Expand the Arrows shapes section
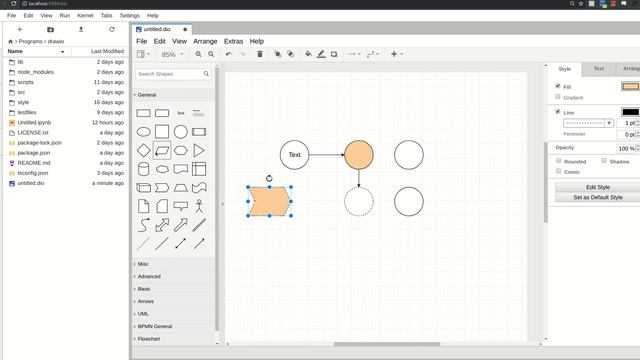Screen dimensions: 640x360 coord(173,301)
